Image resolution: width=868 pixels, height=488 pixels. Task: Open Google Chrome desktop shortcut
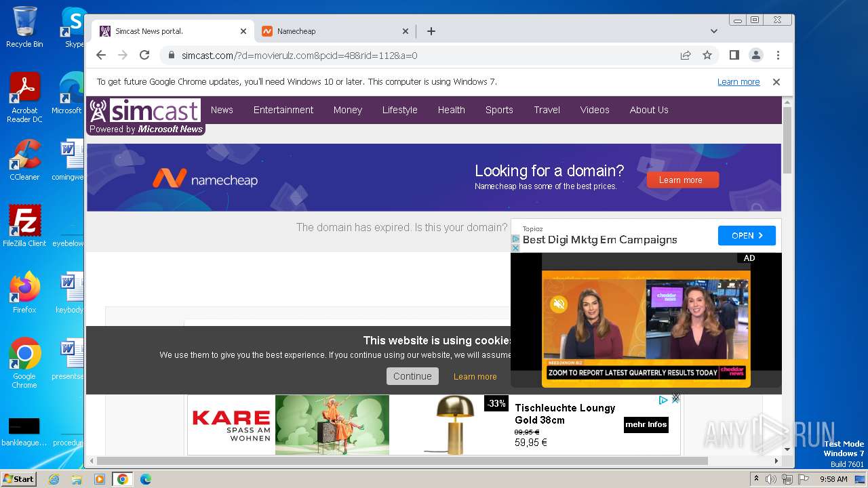pyautogui.click(x=24, y=363)
